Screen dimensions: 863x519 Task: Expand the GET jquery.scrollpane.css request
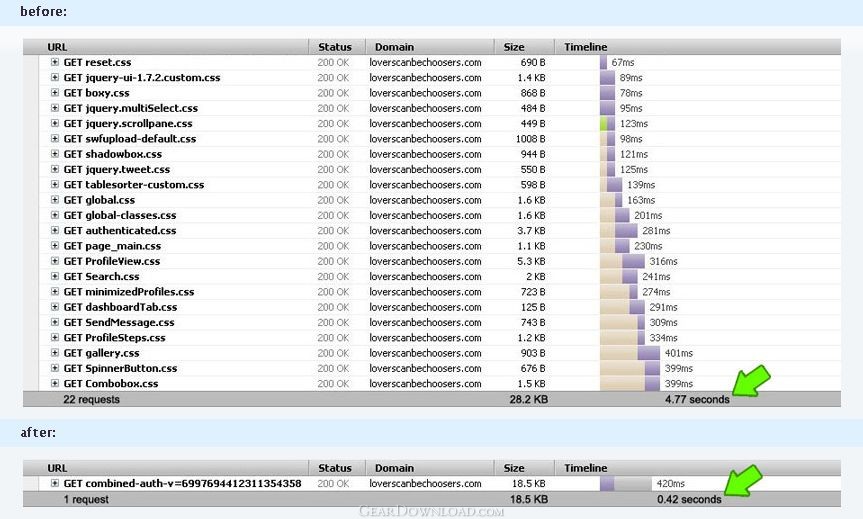coord(54,123)
